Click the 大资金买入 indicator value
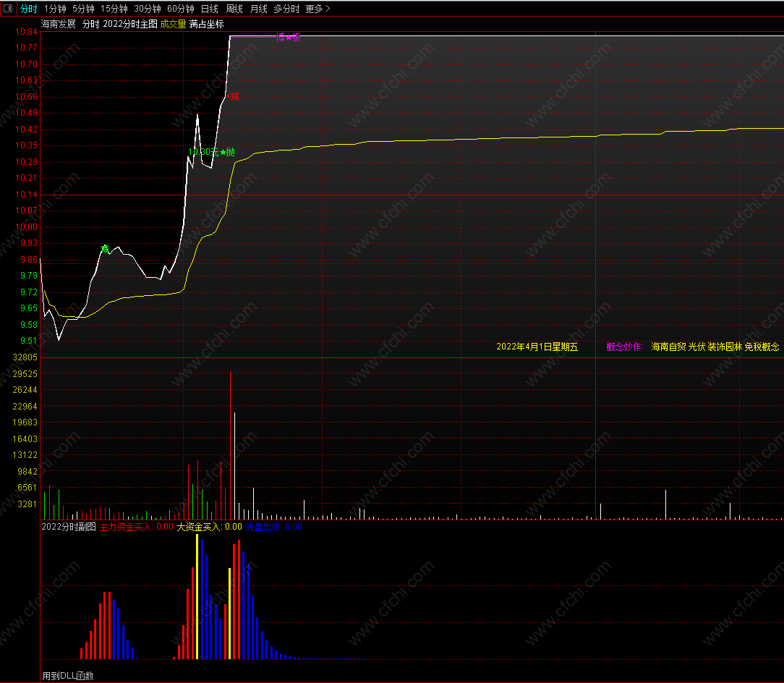The width and height of the screenshot is (784, 683). pos(210,527)
